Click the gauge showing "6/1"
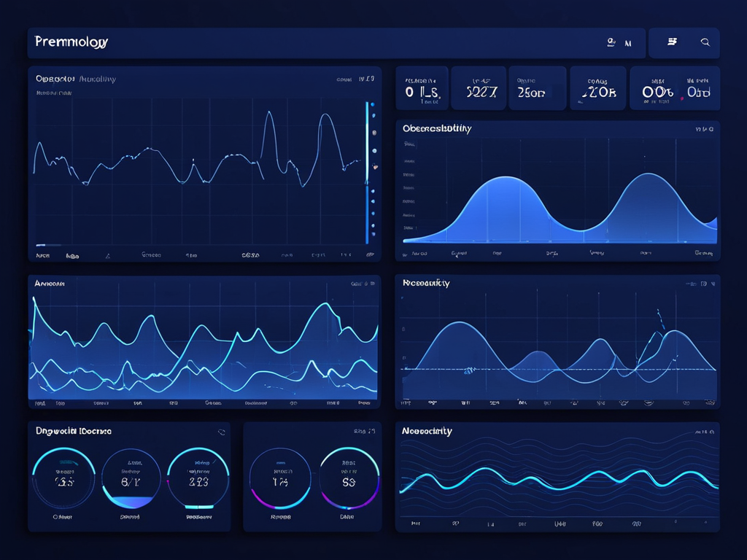This screenshot has width=747, height=560. [x=131, y=478]
